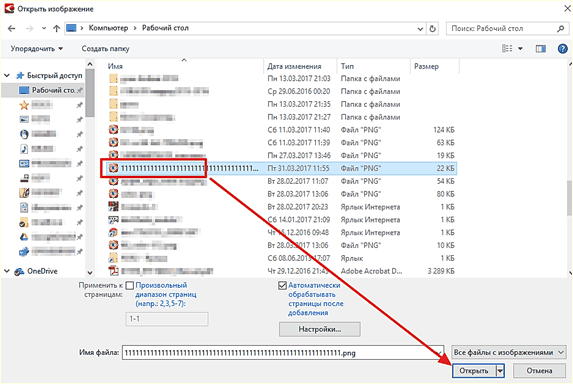573x384 pixels.
Task: Select PNG file sized 80 КБ
Action: [x=281, y=194]
